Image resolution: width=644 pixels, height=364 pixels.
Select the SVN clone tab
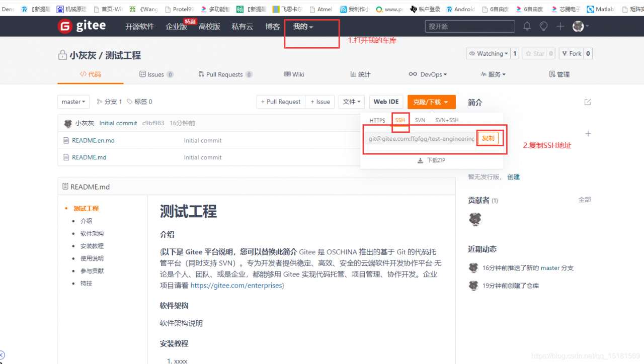420,121
